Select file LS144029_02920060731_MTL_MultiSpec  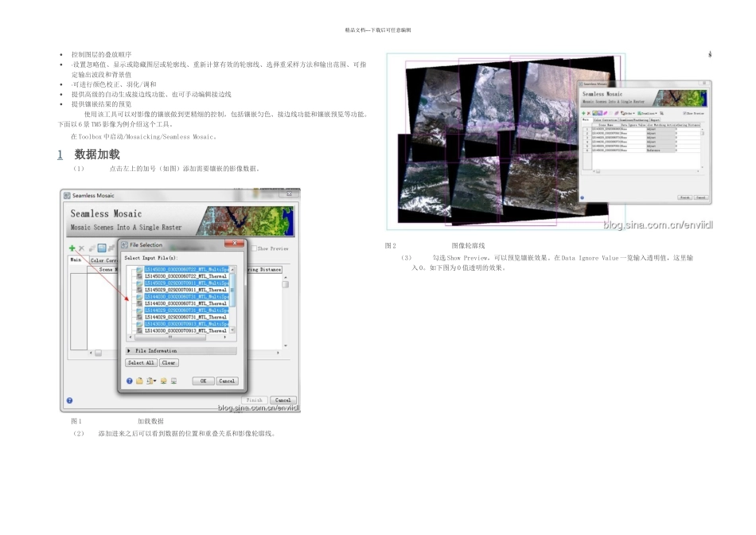[x=186, y=310]
